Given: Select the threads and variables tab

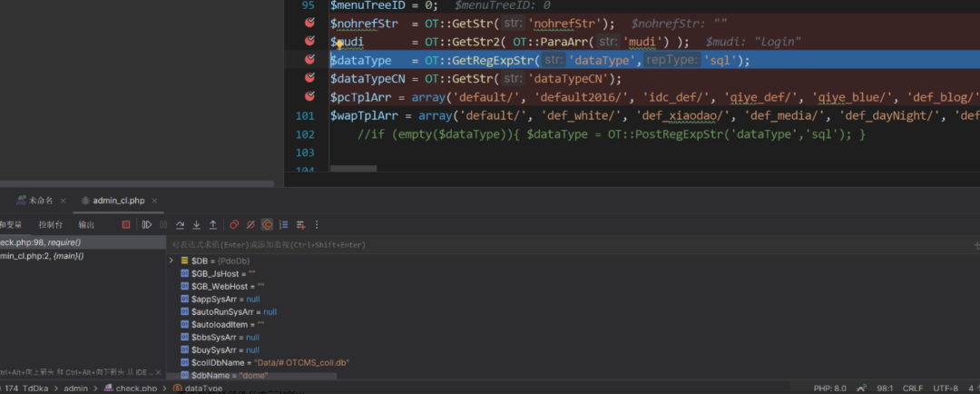Looking at the screenshot, I should click(x=11, y=224).
